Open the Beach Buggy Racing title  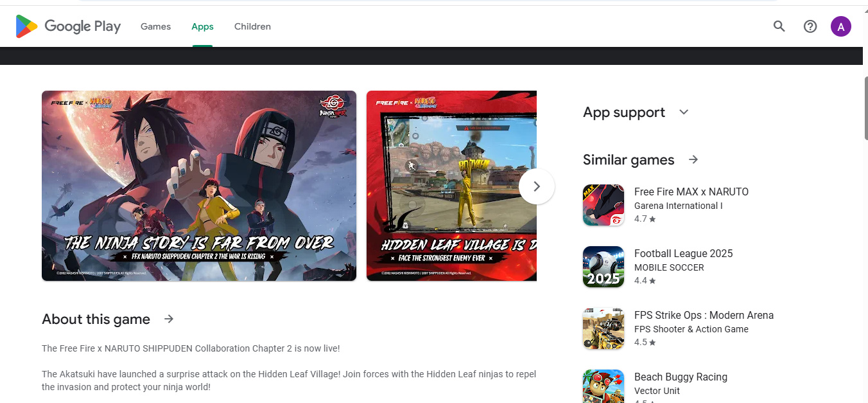coord(681,377)
